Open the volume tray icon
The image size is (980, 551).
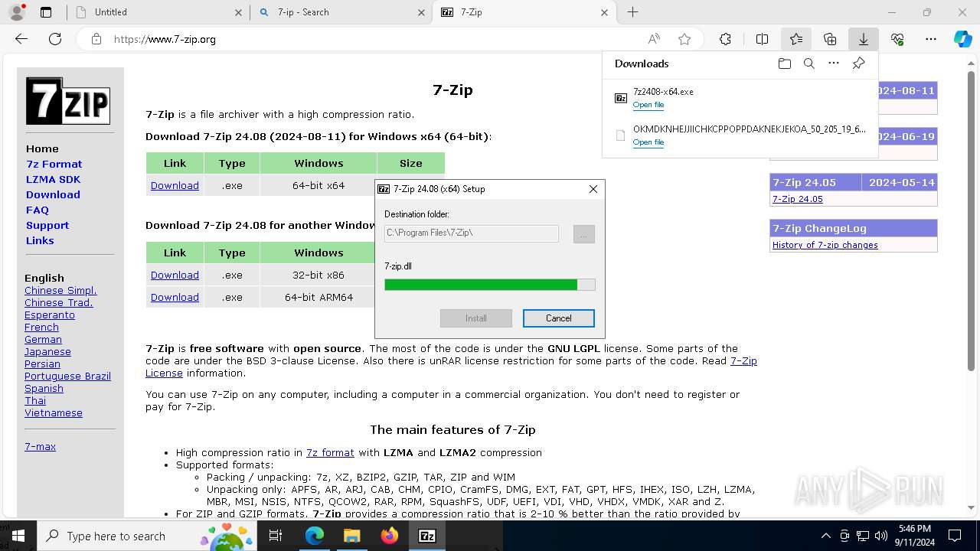881,536
